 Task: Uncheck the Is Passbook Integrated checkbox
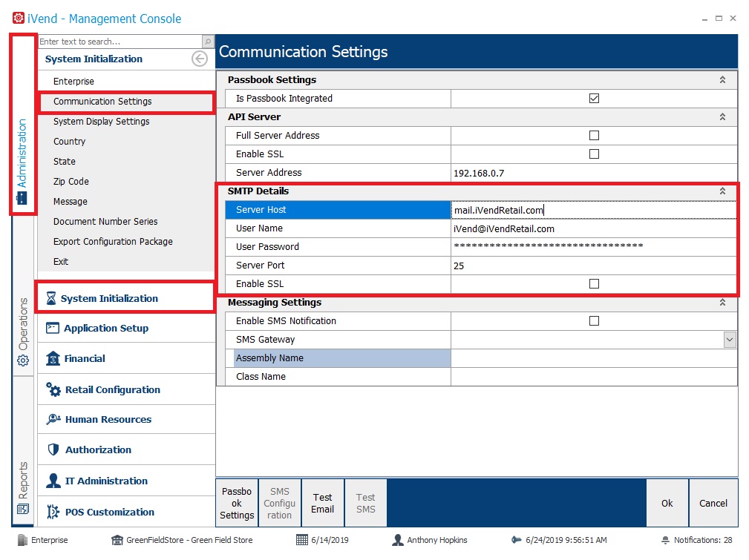click(x=595, y=99)
